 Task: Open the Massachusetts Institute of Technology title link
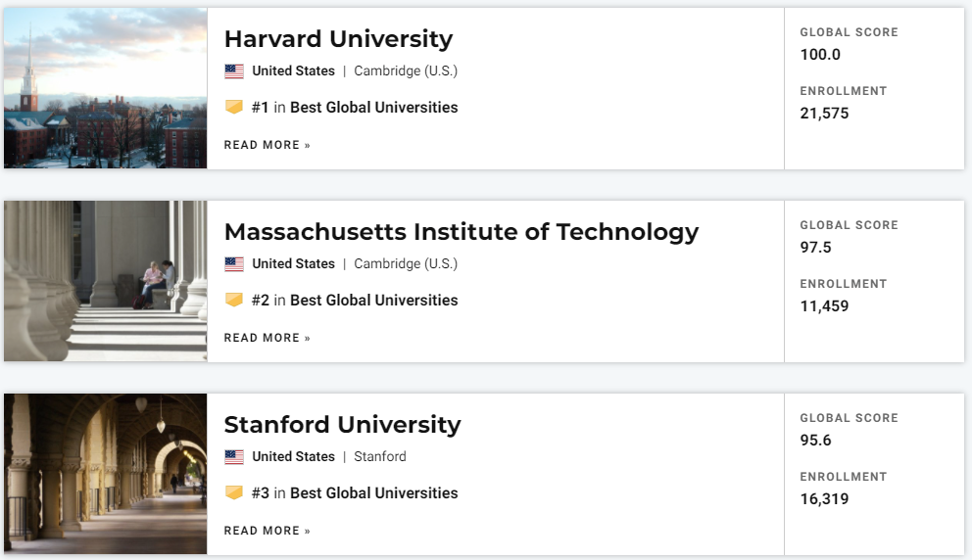point(461,232)
